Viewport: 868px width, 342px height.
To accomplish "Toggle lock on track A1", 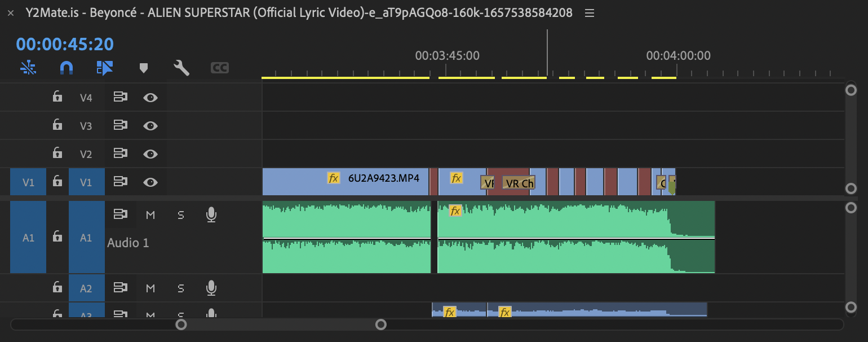I will tap(57, 236).
